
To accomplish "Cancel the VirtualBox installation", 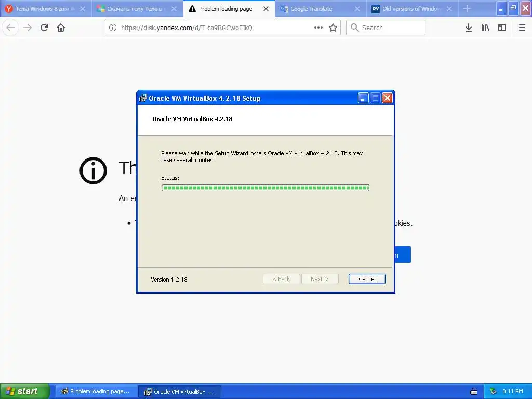I will [x=367, y=279].
